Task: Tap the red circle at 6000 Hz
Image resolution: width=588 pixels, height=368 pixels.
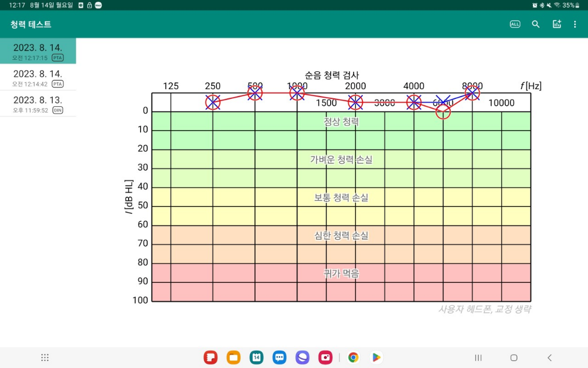Action: 443,112
